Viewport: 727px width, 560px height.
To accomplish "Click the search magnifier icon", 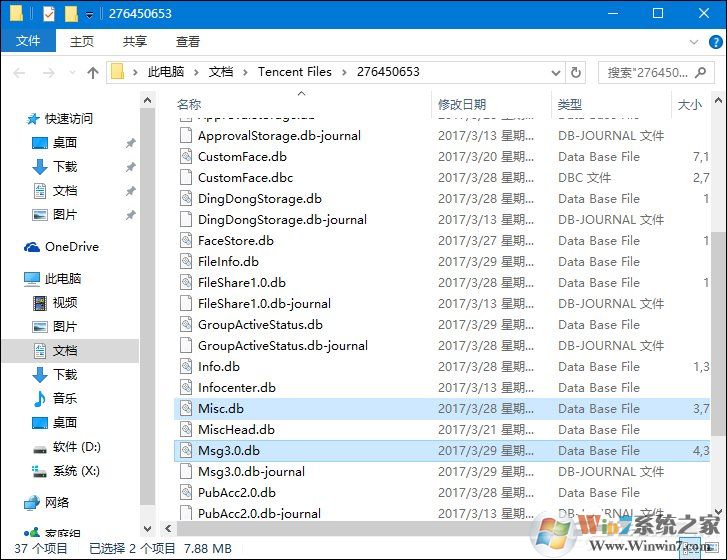I will click(701, 72).
